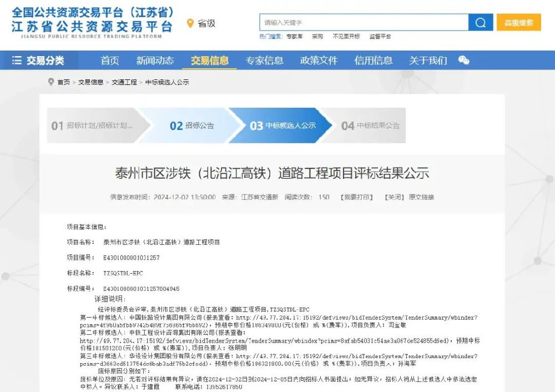555x392 pixels.
Task: Click project leader name 张明明
Action: point(238,348)
